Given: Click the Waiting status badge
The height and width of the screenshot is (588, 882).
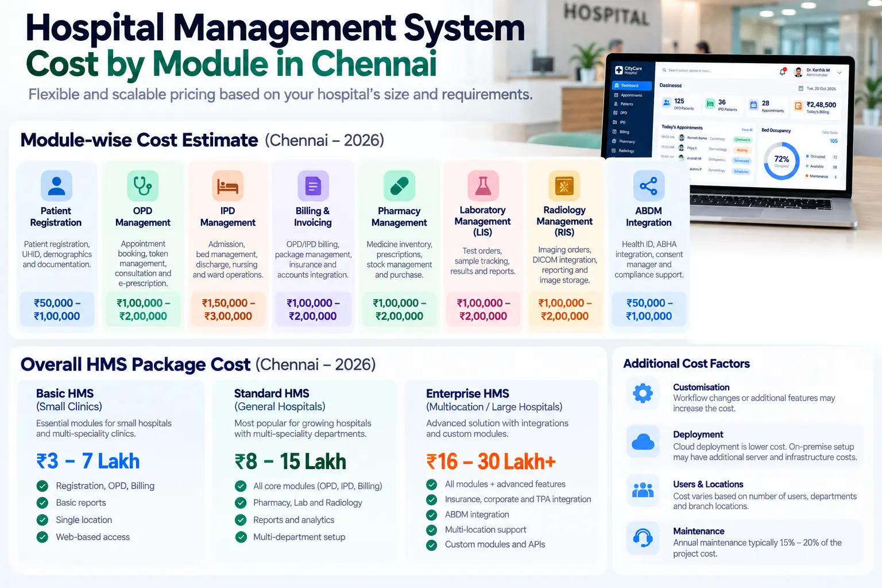Looking at the screenshot, I should click(742, 150).
